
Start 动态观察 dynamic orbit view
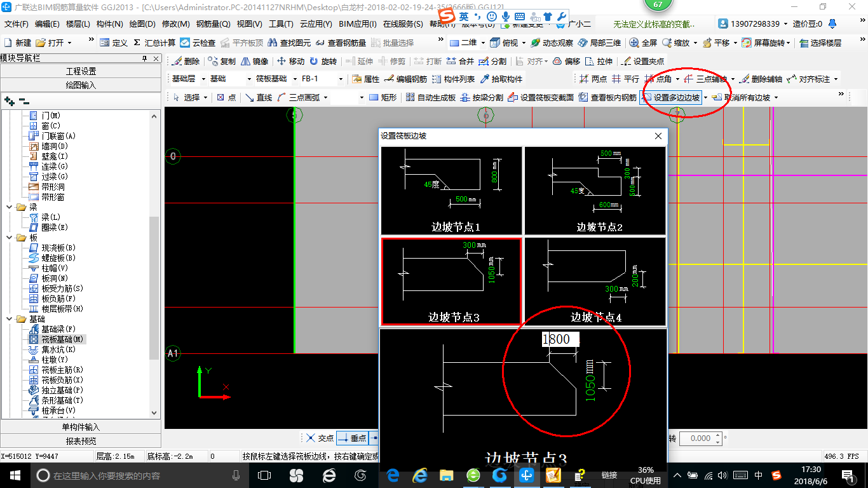tap(552, 43)
